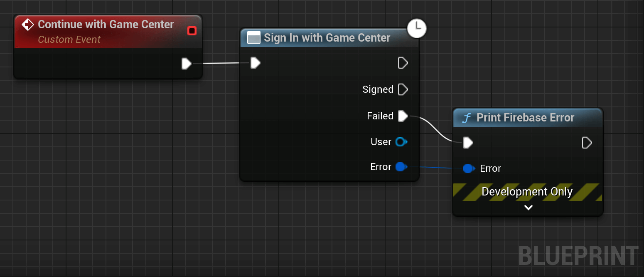
Task: Select the Print Firebase Error node title
Action: (x=525, y=118)
